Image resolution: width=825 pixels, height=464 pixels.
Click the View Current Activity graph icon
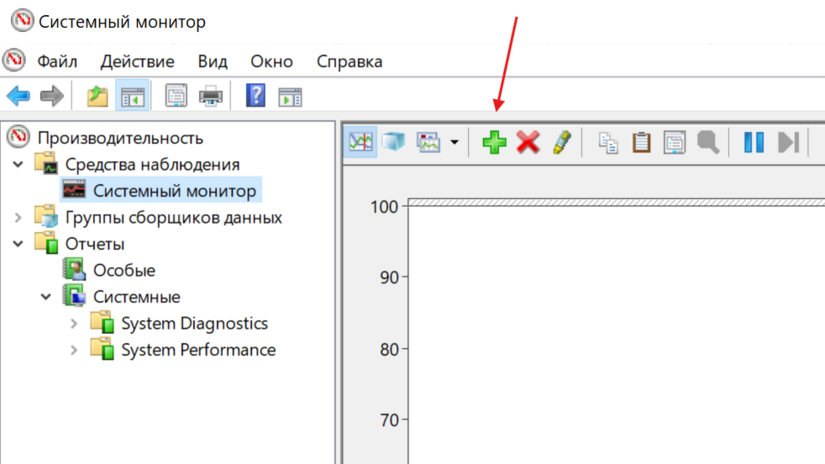361,143
